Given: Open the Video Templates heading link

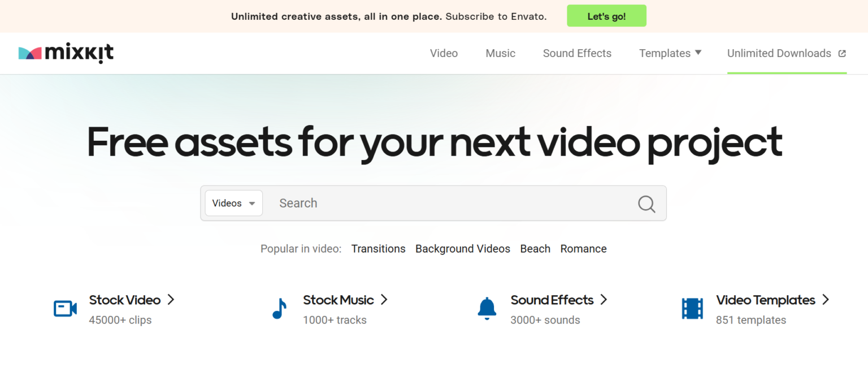Looking at the screenshot, I should click(766, 300).
